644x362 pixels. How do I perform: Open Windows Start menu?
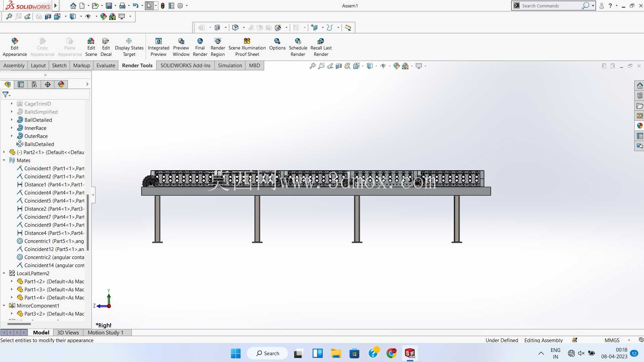[236, 353]
